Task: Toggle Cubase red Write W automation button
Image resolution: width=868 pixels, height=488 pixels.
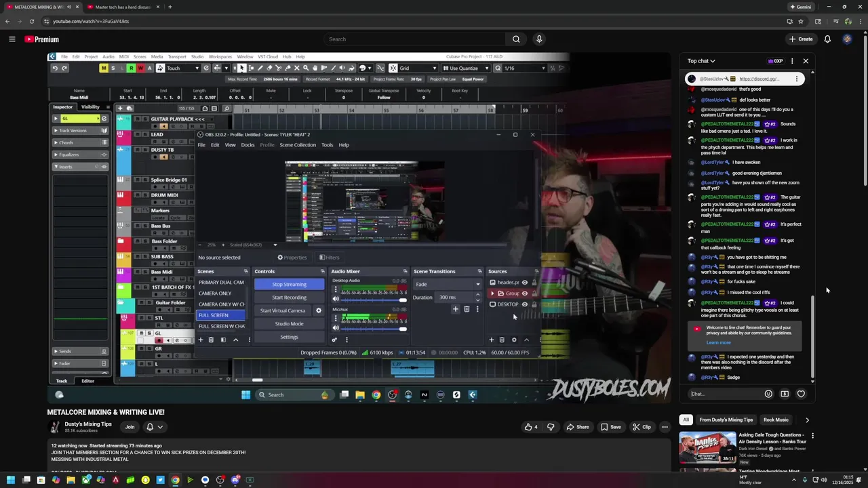Action: click(x=140, y=68)
